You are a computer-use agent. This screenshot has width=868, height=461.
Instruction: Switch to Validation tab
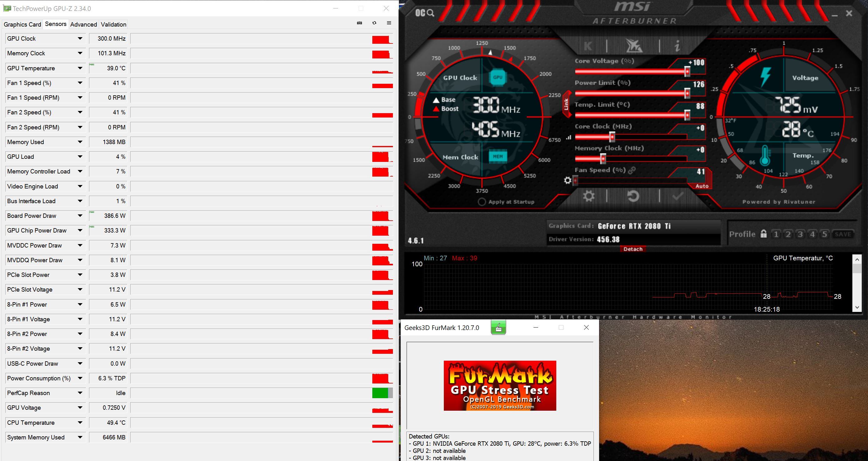[114, 24]
